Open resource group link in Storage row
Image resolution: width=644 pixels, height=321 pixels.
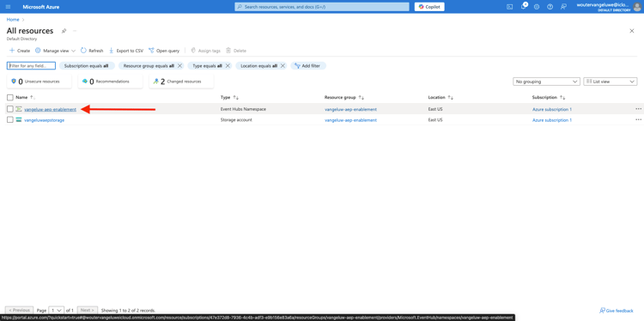(350, 120)
